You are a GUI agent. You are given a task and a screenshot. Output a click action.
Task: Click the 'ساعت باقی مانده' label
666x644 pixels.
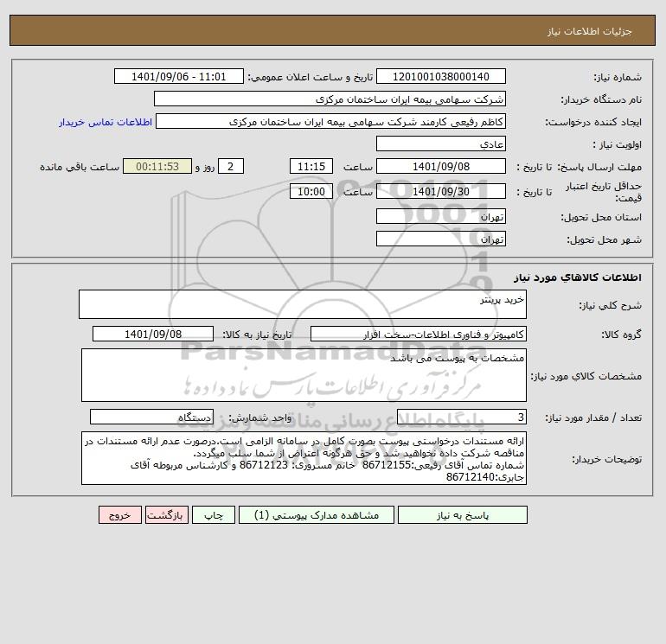[x=80, y=167]
